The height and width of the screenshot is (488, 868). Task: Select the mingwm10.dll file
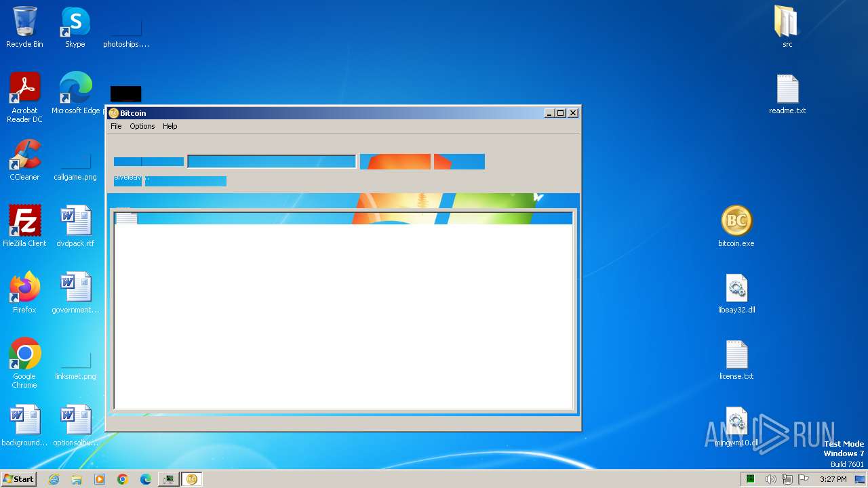coord(736,426)
